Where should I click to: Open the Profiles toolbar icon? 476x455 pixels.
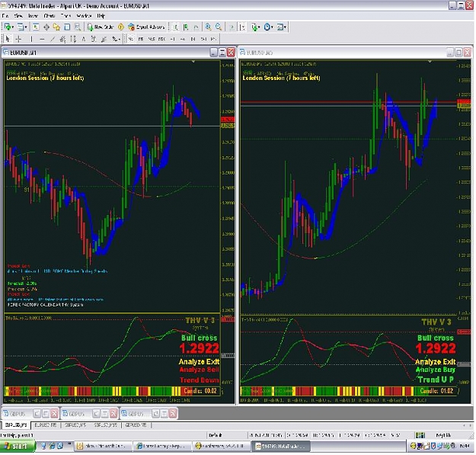click(x=21, y=27)
